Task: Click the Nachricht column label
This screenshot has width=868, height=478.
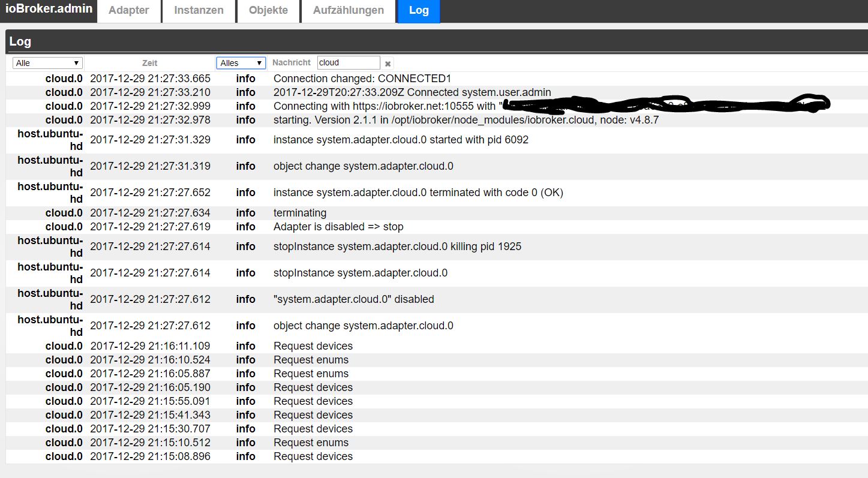Action: pyautogui.click(x=292, y=62)
